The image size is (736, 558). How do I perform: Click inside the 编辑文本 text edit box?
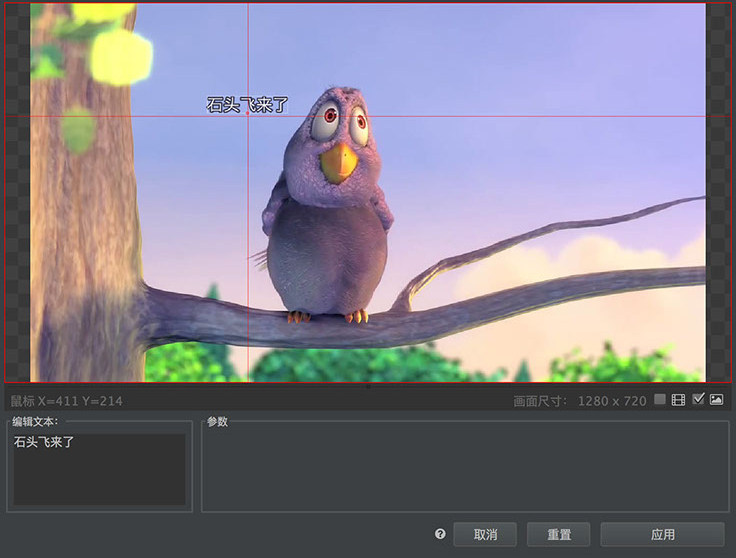[100, 469]
